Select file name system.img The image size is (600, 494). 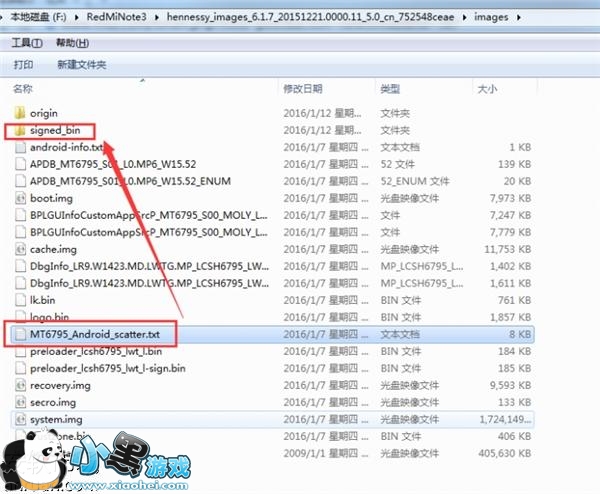click(x=56, y=419)
